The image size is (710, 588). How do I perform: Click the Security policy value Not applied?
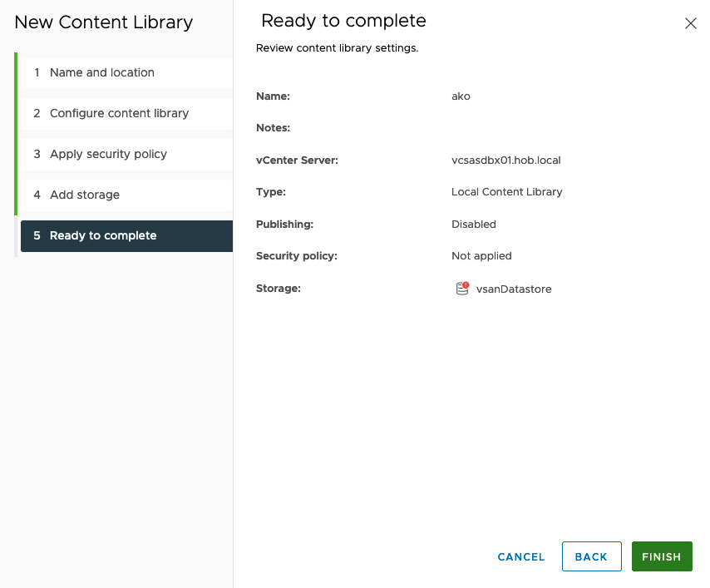click(x=481, y=256)
